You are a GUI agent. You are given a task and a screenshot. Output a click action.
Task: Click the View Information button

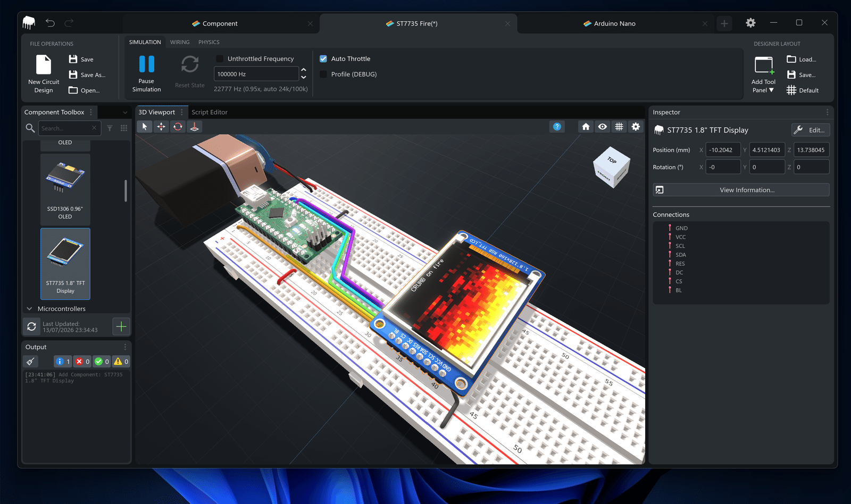click(x=741, y=190)
